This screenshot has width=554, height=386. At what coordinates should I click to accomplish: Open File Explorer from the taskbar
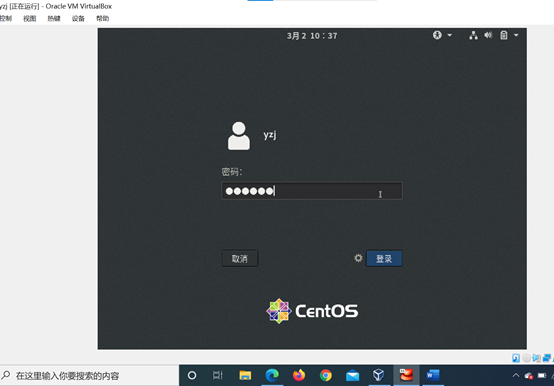pos(245,375)
